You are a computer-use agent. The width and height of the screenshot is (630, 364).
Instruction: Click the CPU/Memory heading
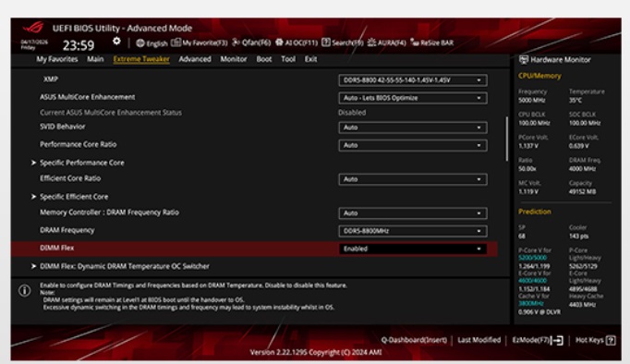539,76
